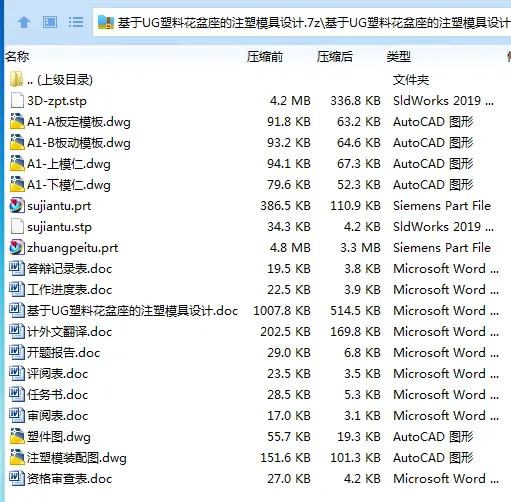The height and width of the screenshot is (502, 511).
Task: Click the AutoCAD icon of 注塑模装配图.dwg
Action: point(17,458)
